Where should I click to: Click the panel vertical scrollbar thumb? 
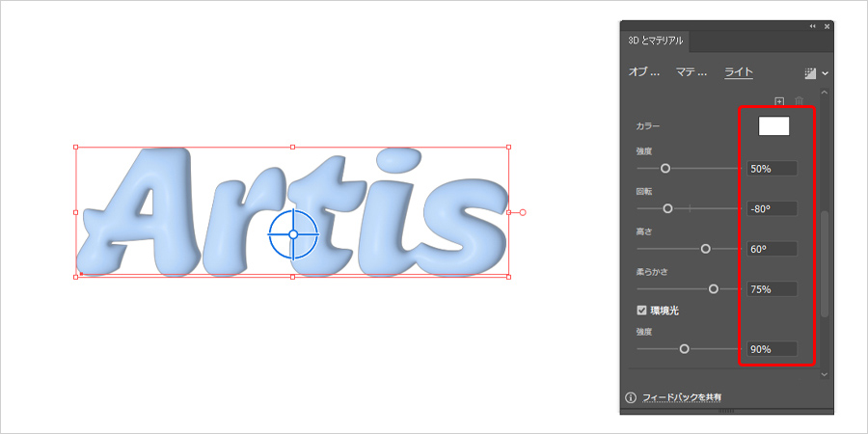pyautogui.click(x=825, y=263)
